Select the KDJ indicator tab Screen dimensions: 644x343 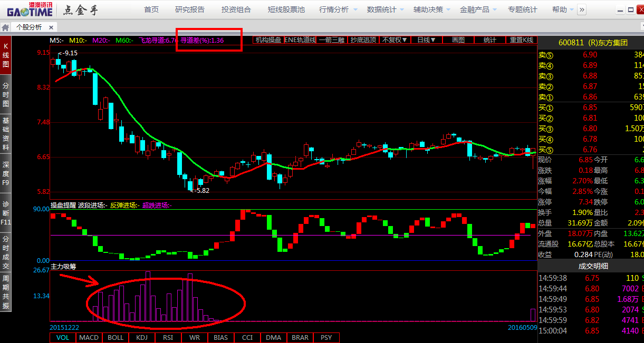[142, 337]
